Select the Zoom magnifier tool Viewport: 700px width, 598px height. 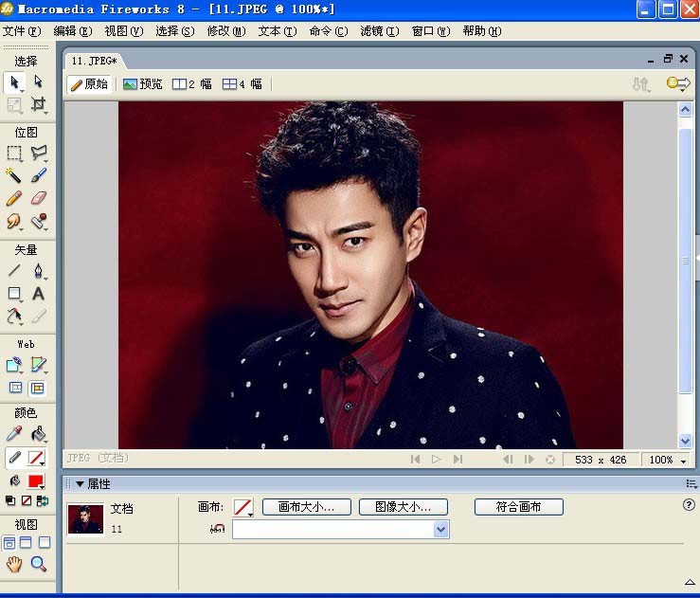click(x=39, y=564)
